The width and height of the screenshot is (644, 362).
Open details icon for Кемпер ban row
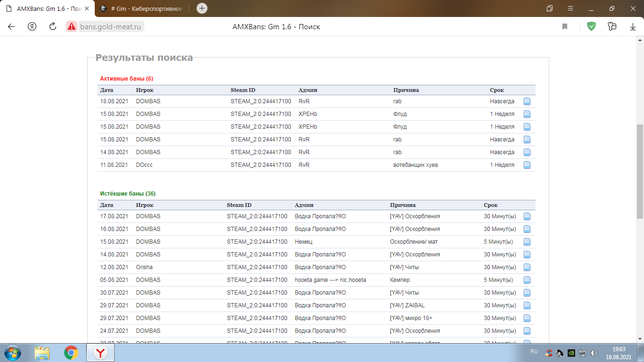click(527, 280)
